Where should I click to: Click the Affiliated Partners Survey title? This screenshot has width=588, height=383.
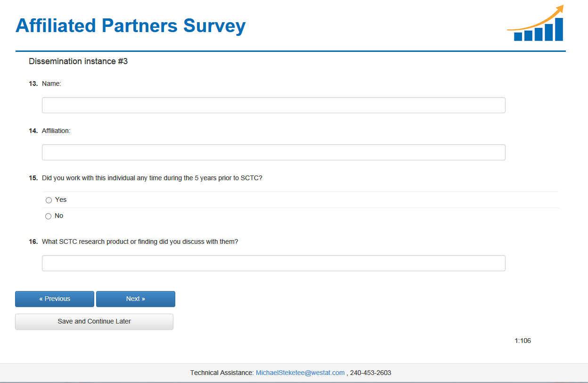click(x=131, y=26)
